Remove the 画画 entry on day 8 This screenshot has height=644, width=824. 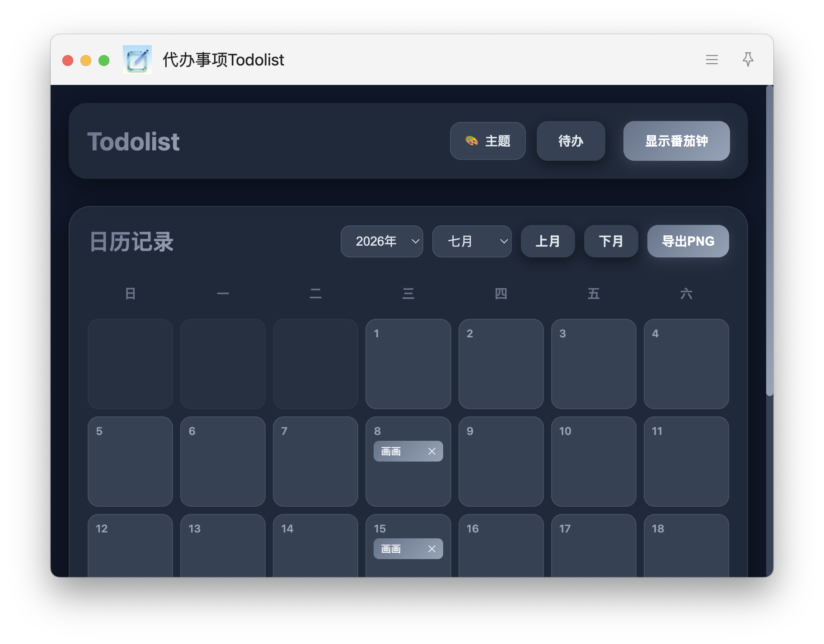pos(432,451)
